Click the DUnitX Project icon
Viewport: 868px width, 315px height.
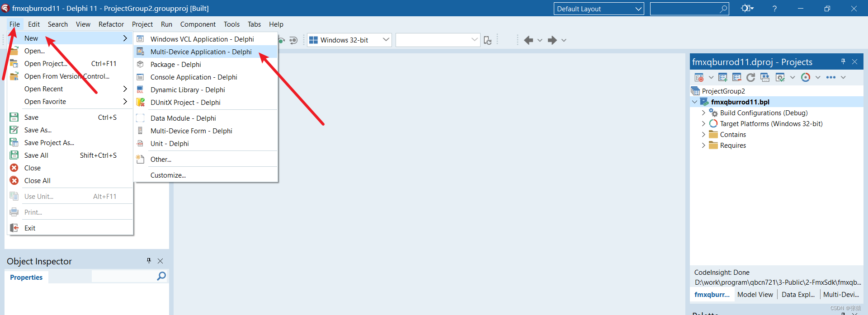coord(141,102)
